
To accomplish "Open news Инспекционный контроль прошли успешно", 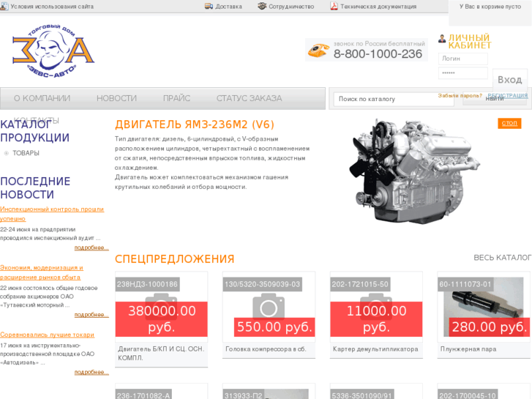I will (x=52, y=214).
